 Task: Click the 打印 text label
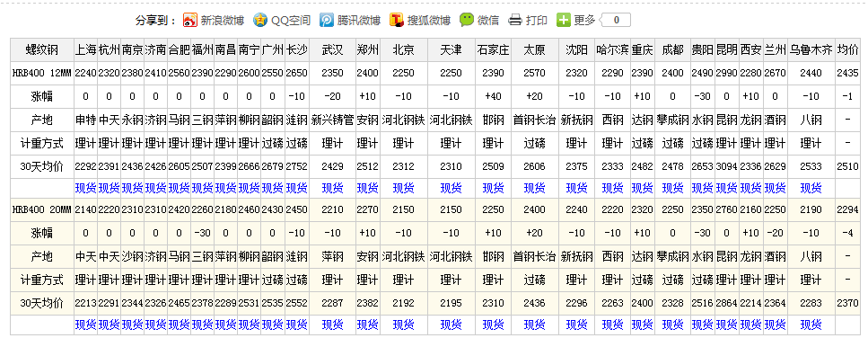537,21
